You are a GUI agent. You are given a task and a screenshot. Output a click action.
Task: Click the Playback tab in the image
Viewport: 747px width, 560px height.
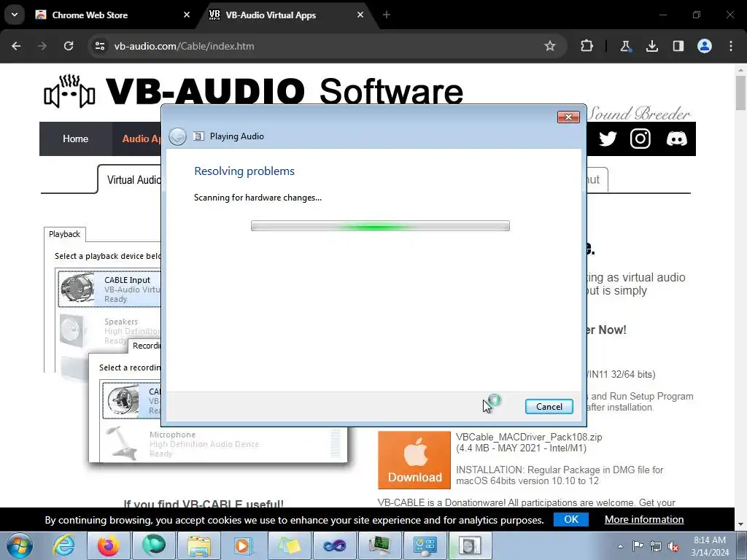coord(64,234)
